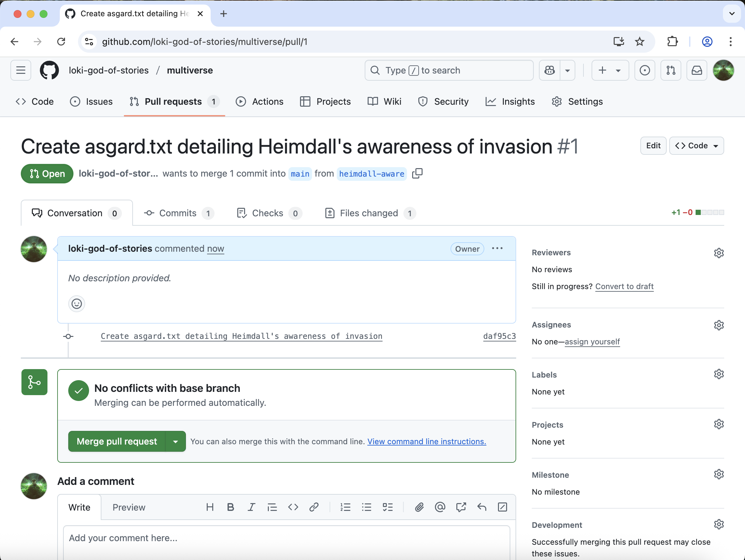Screen dimensions: 745x560
Task: Add emoji reaction with smiley icon
Action: 76,304
